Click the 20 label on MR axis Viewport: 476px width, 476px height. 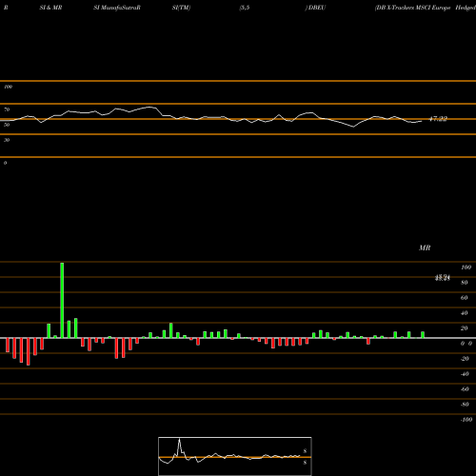(x=465, y=328)
